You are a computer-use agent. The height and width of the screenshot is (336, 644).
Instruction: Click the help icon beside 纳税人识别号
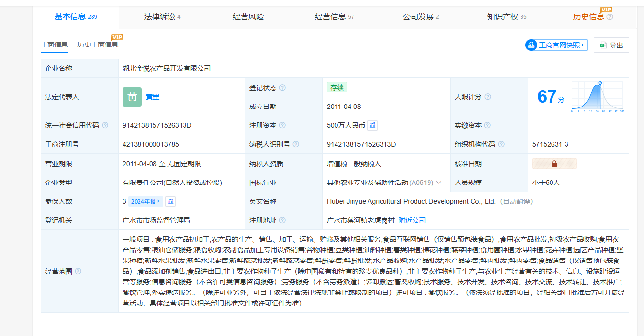(296, 144)
